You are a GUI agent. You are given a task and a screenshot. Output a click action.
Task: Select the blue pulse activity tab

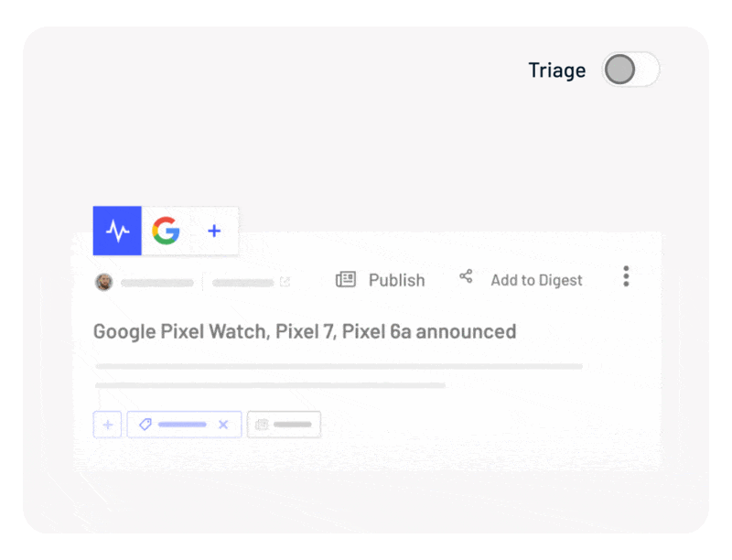coord(117,231)
